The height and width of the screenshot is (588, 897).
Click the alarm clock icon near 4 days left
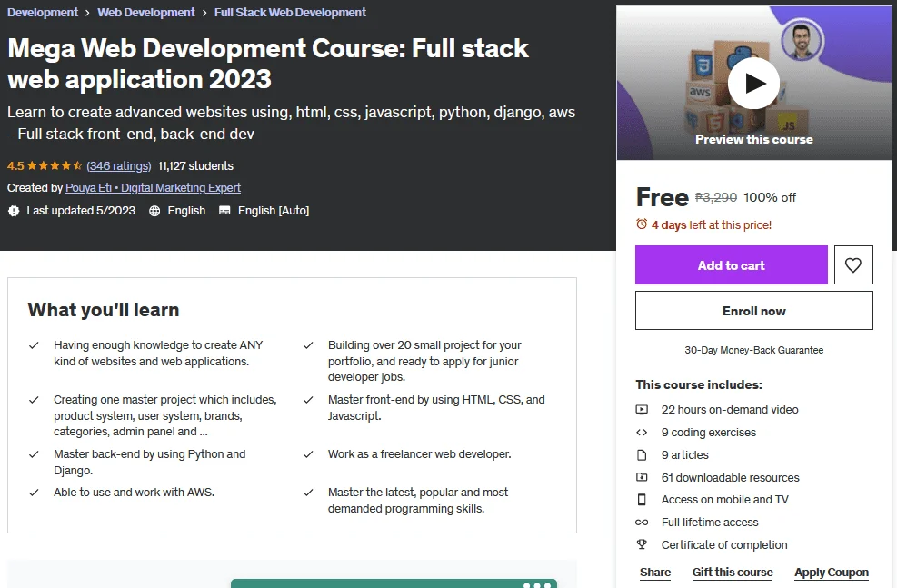tap(642, 224)
